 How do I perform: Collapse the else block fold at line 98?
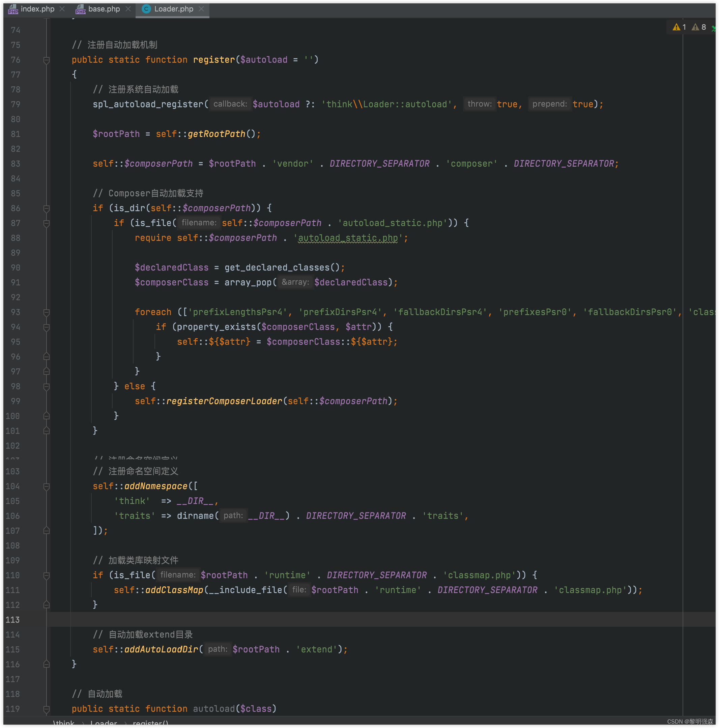46,386
